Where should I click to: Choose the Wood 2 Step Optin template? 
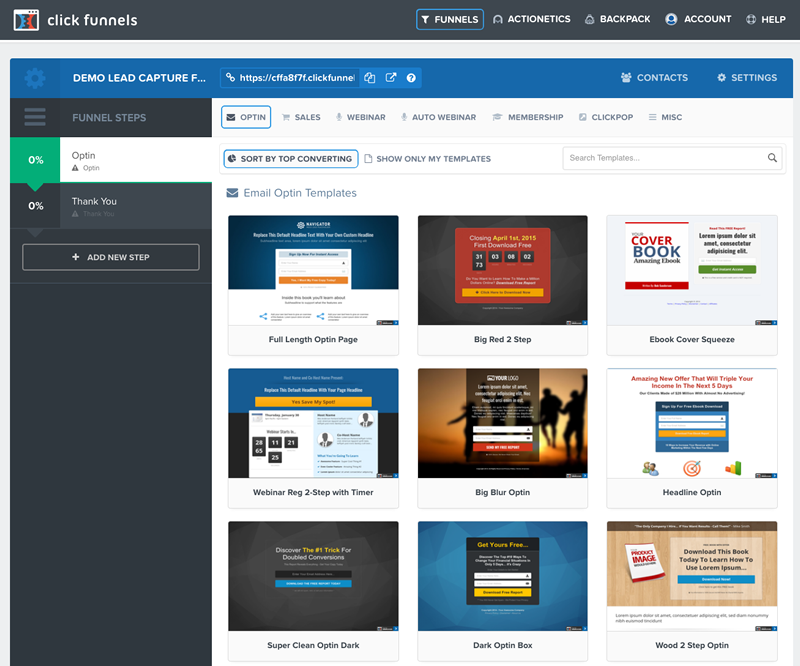(692, 591)
